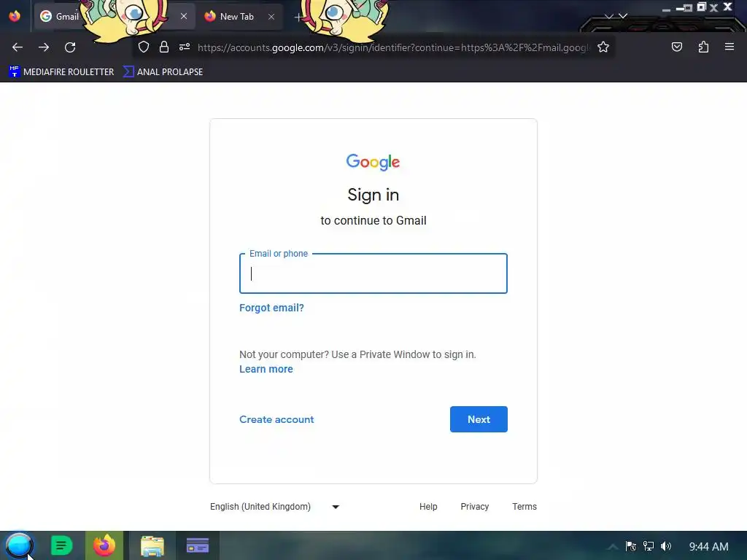Click the Create account link
Screen dimensions: 747x560
point(276,419)
